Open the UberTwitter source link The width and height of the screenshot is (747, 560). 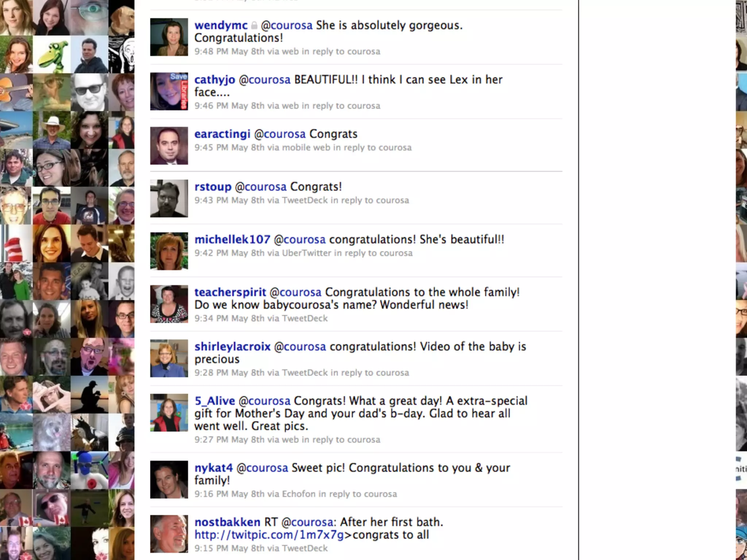tap(306, 253)
